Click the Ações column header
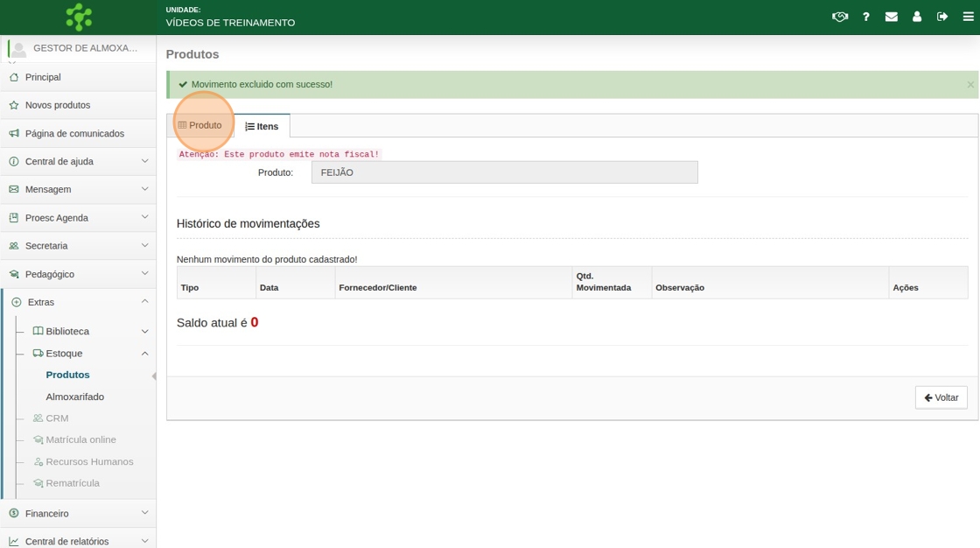 tap(928, 283)
